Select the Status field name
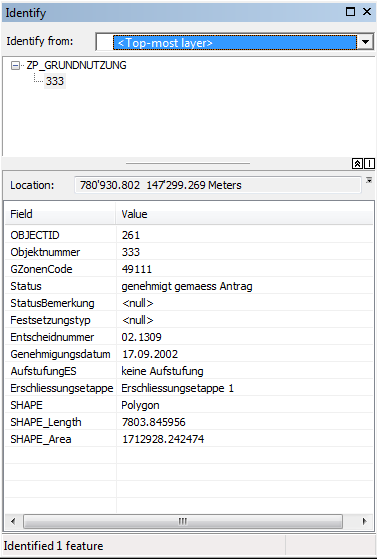The height and width of the screenshot is (559, 377). 26,286
